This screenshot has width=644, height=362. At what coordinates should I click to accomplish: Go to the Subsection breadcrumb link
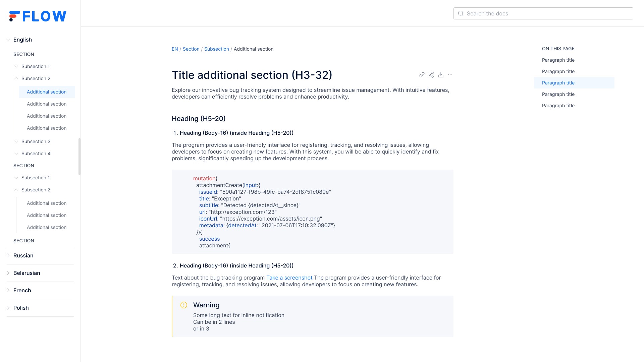217,49
